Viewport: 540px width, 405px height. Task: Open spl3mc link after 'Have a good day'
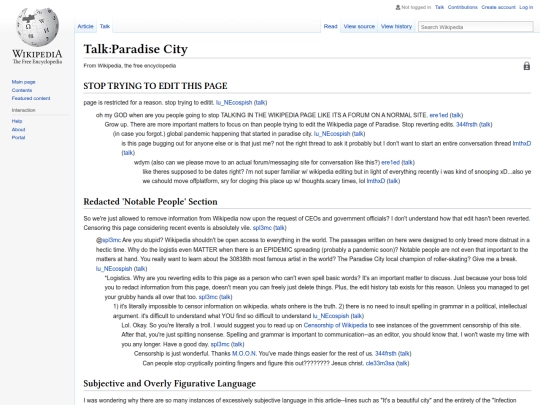(x=220, y=344)
